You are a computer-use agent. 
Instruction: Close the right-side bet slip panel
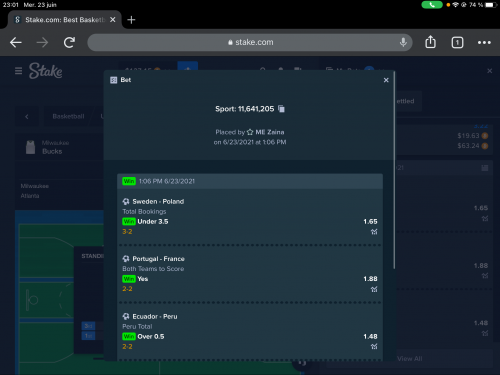pyautogui.click(x=489, y=71)
